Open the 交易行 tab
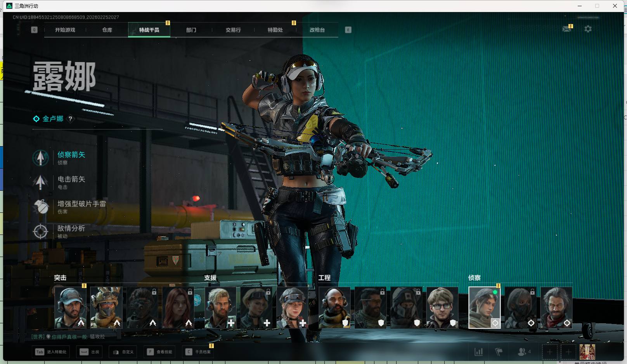Screen dimensions: 627x364 [233, 30]
